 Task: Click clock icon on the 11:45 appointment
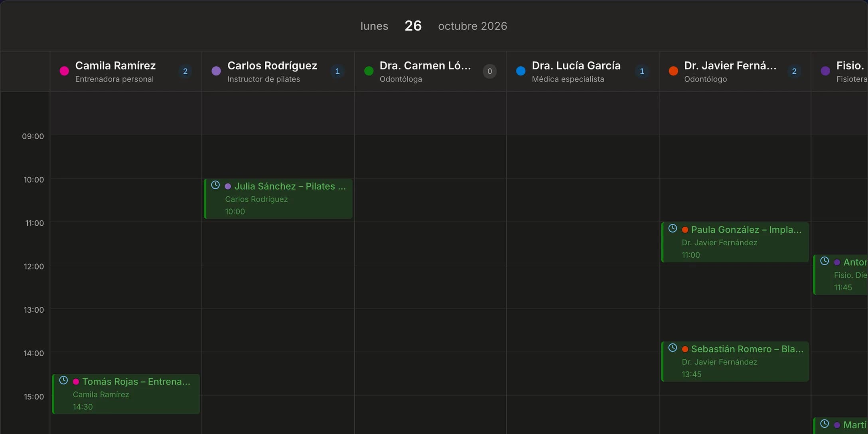tap(825, 261)
